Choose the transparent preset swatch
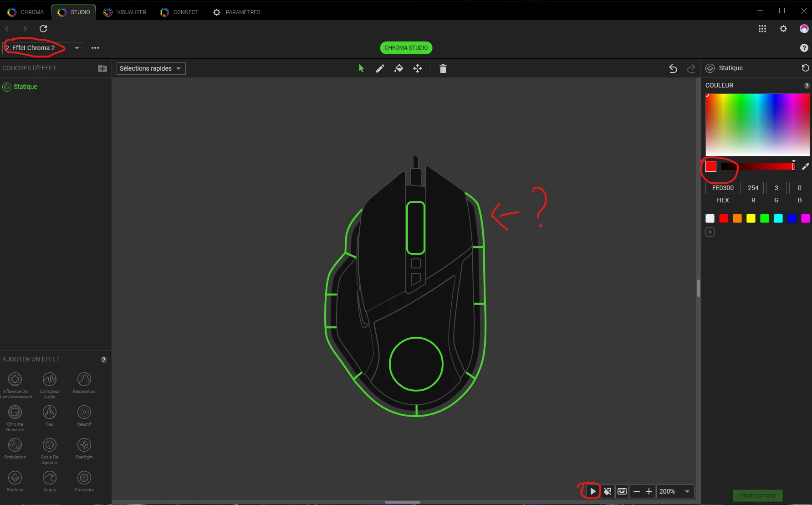 pos(710,218)
